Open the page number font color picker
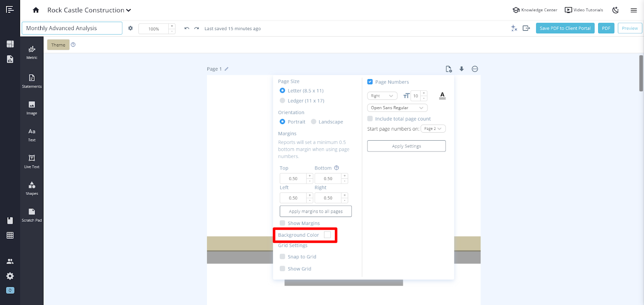The width and height of the screenshot is (644, 305). 442,96
